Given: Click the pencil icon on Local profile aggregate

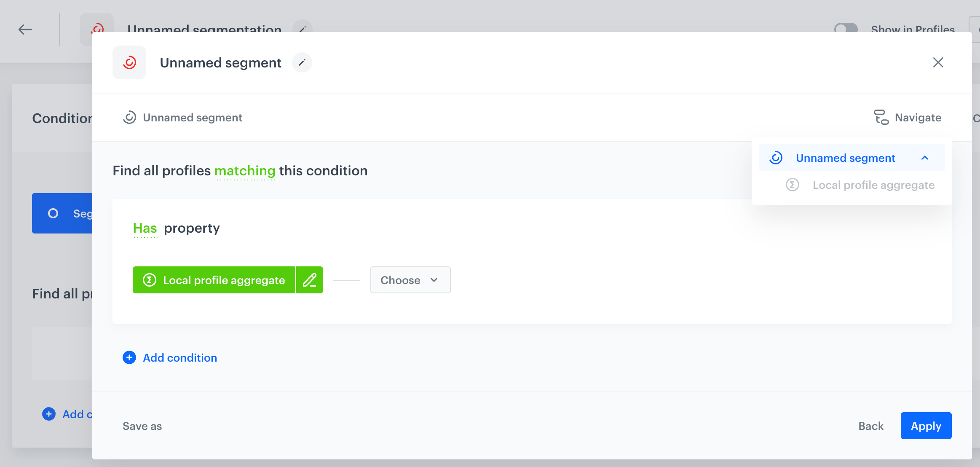Looking at the screenshot, I should (x=310, y=280).
